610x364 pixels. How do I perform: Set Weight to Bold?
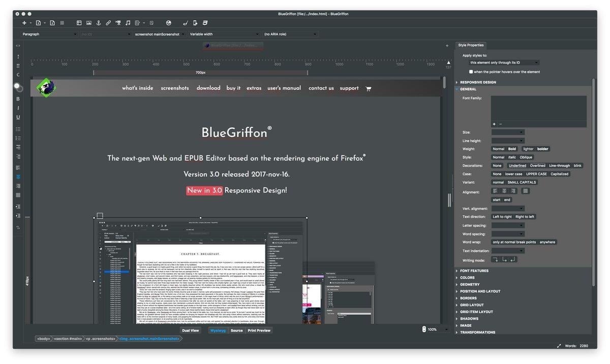pos(512,149)
